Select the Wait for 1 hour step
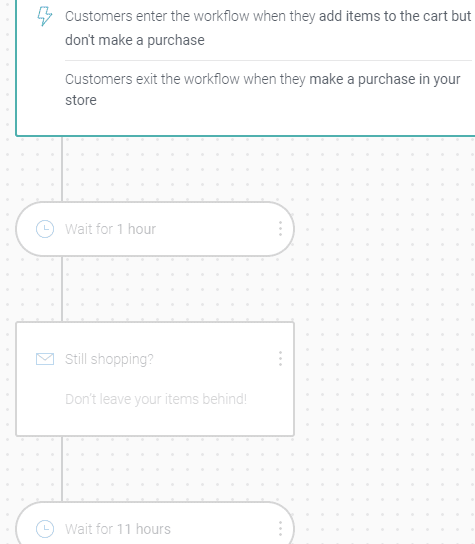475x544 pixels. tap(155, 229)
